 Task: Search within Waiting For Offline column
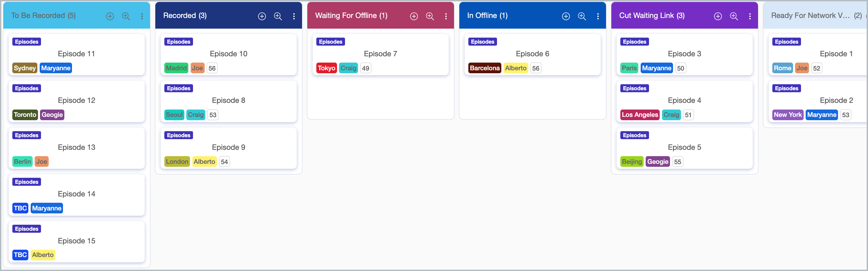coord(430,16)
